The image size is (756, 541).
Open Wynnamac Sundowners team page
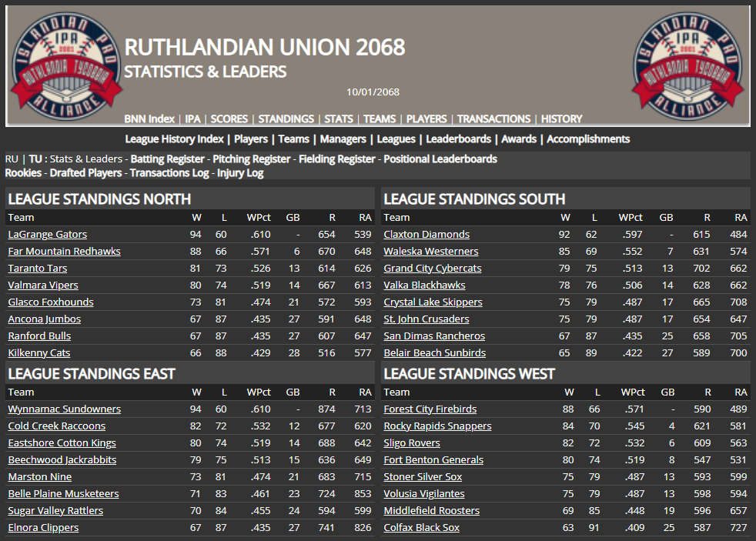64,409
